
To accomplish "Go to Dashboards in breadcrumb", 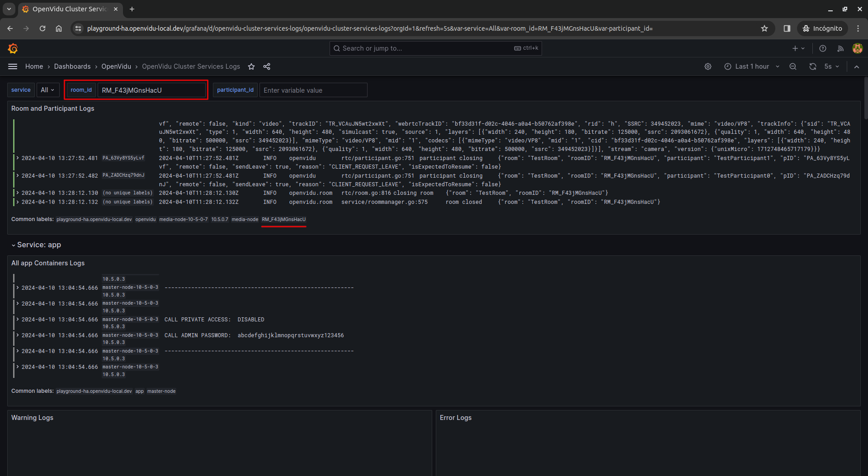I will (x=72, y=66).
